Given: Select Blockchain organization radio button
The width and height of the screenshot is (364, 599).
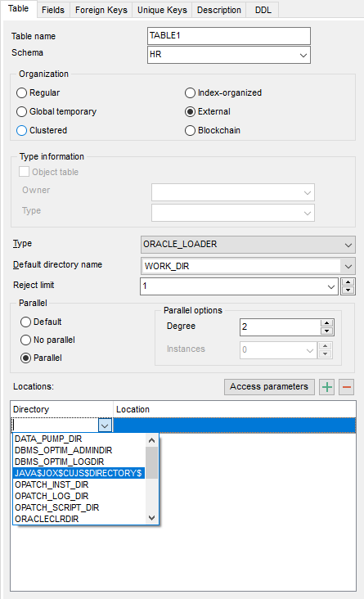Looking at the screenshot, I should coord(213,130).
